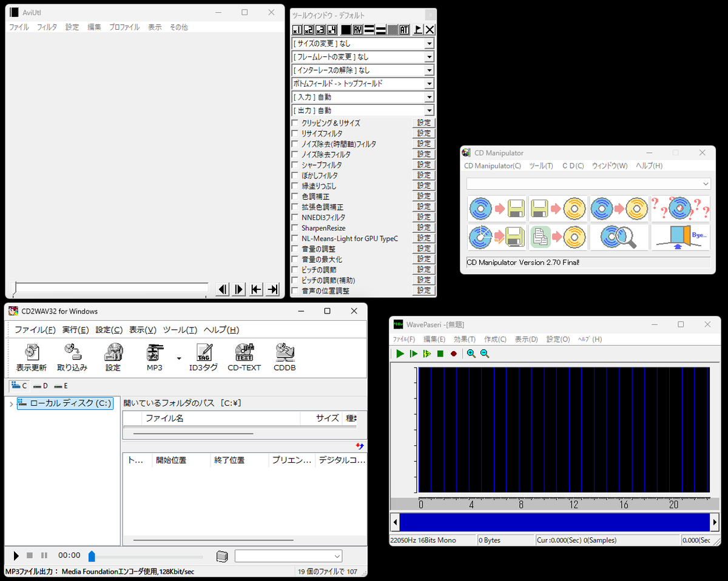The width and height of the screenshot is (728, 581).
Task: Click the green stop square in WavePaseri
Action: point(440,354)
